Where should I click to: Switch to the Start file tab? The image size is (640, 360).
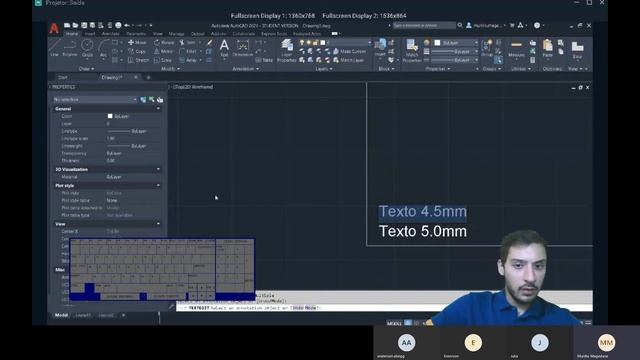click(x=62, y=77)
